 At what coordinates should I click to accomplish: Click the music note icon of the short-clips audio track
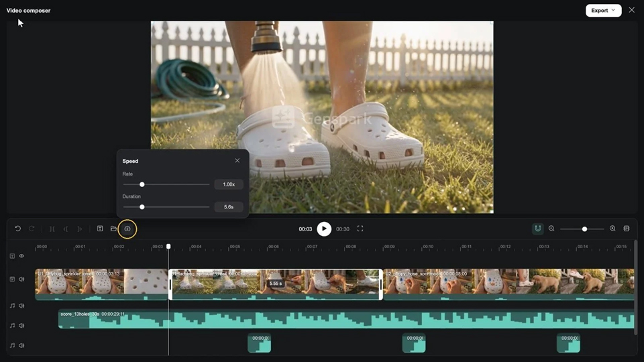point(12,346)
